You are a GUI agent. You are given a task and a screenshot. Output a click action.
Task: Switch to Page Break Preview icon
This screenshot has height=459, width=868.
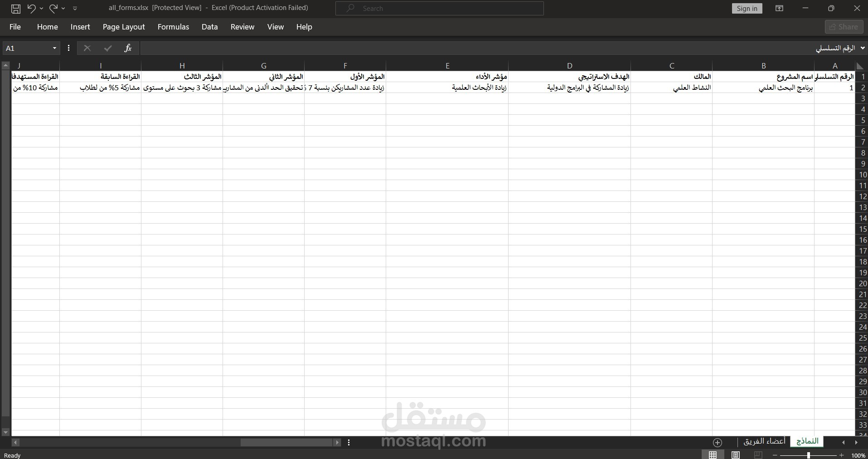tap(758, 455)
